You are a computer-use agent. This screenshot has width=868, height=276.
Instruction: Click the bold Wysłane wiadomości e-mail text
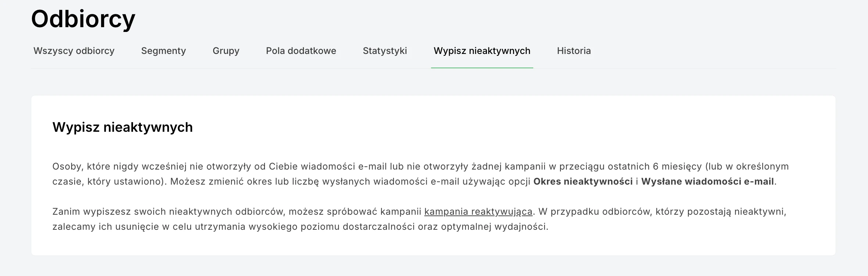[707, 182]
